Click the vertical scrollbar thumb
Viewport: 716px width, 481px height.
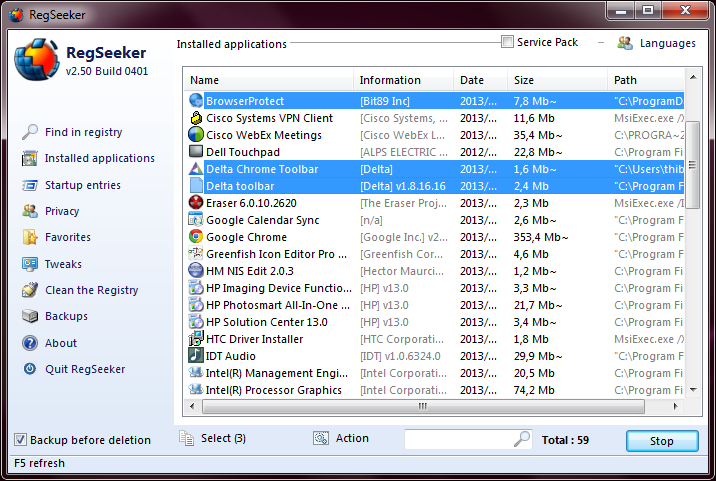point(693,165)
